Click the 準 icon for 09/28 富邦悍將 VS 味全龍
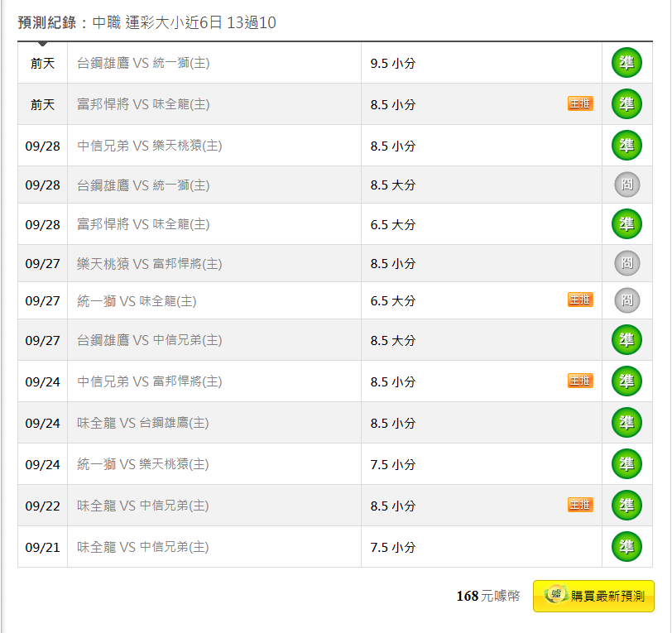This screenshot has width=672, height=633. 626,223
